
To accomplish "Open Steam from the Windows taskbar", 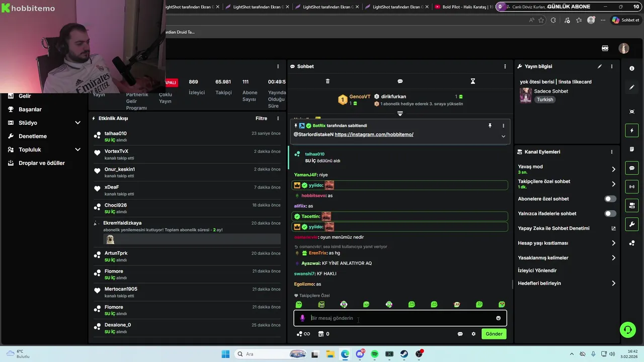I will pos(404,354).
